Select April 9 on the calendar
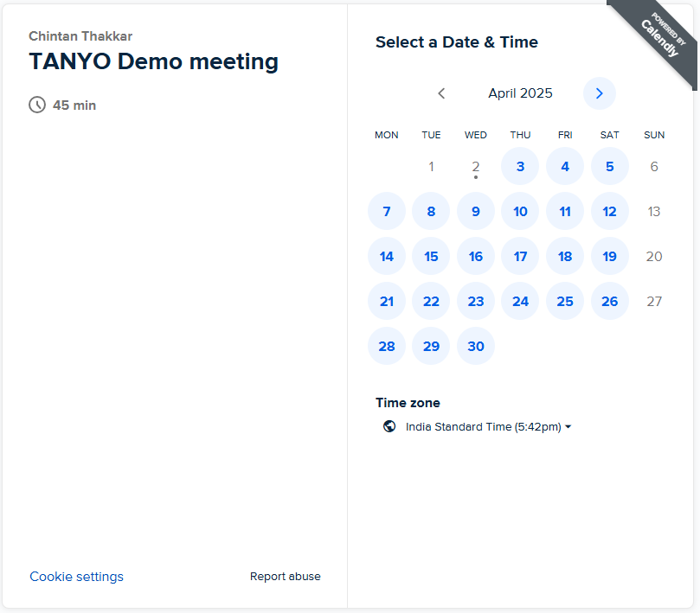The image size is (700, 613). 475,212
